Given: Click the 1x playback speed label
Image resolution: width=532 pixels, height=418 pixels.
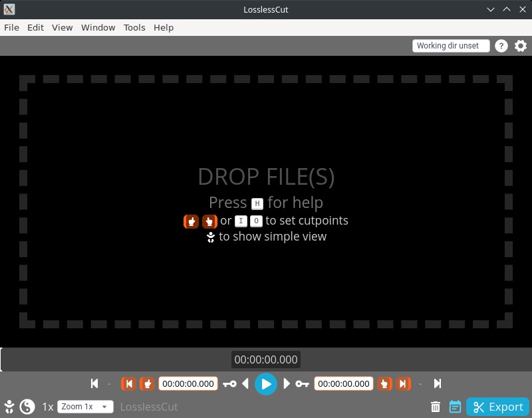Looking at the screenshot, I should pos(48,407).
